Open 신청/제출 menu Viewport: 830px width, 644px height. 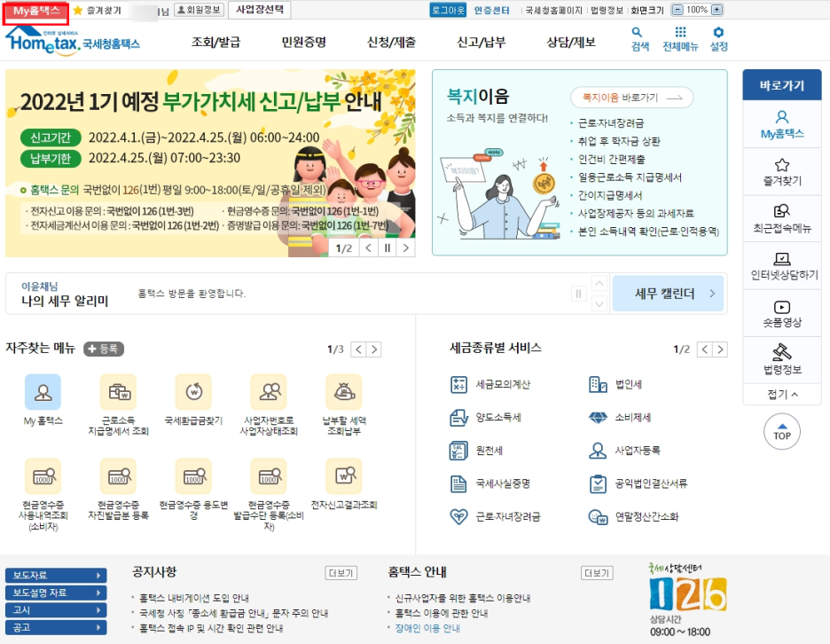(391, 42)
